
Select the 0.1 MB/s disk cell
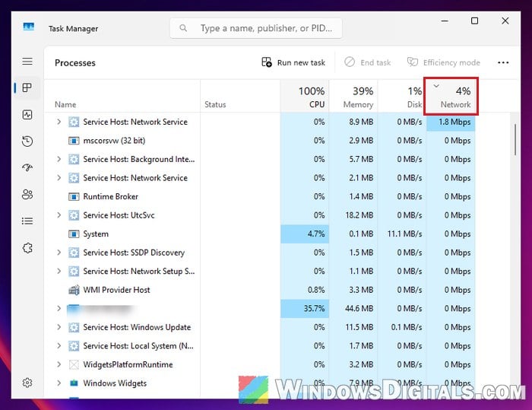pos(402,327)
